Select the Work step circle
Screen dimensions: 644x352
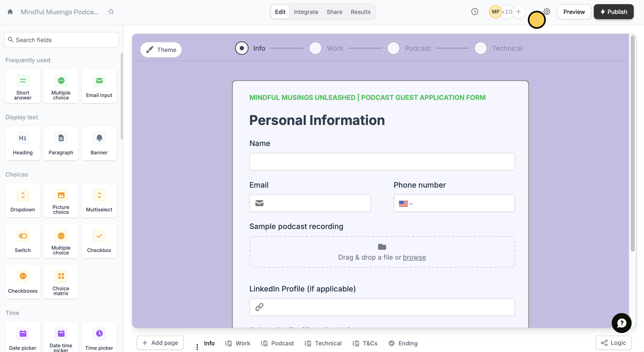[315, 48]
